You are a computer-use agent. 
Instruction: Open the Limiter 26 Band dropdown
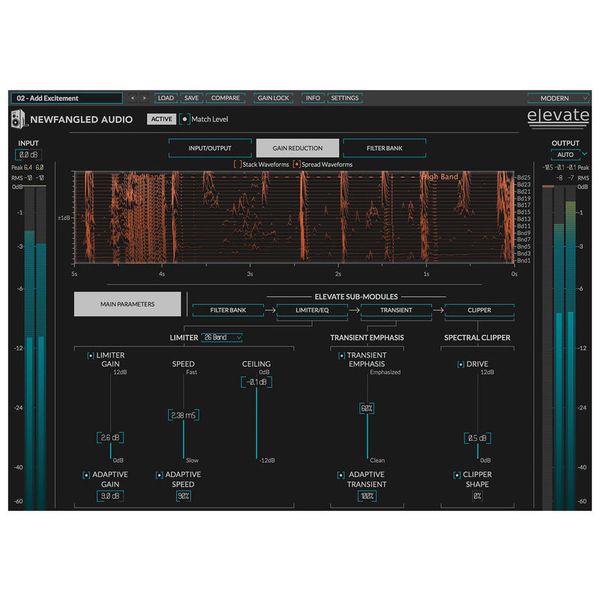[x=222, y=338]
